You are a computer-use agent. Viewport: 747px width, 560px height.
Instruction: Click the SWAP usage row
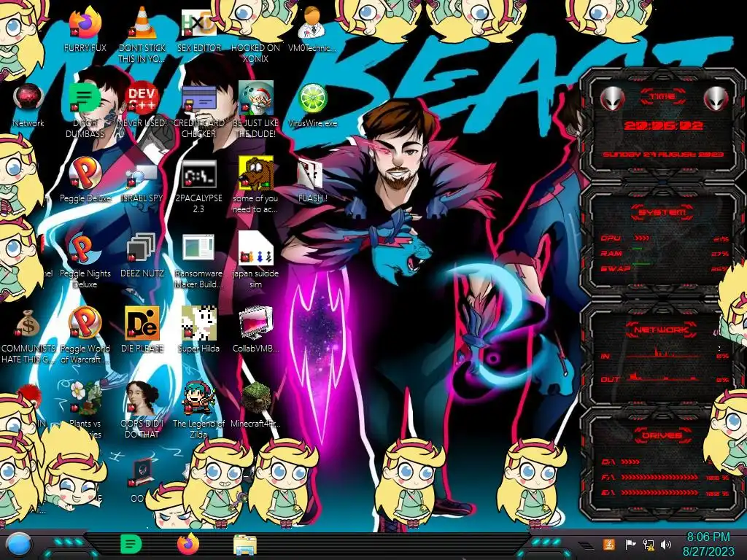click(665, 268)
